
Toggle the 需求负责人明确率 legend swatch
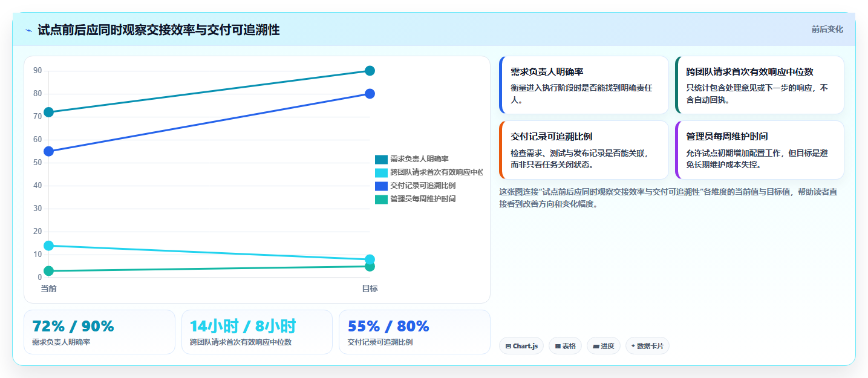tap(381, 159)
